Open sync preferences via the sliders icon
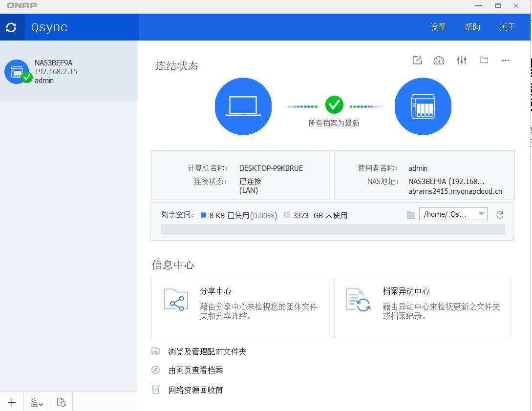This screenshot has width=532, height=411. 461,60
